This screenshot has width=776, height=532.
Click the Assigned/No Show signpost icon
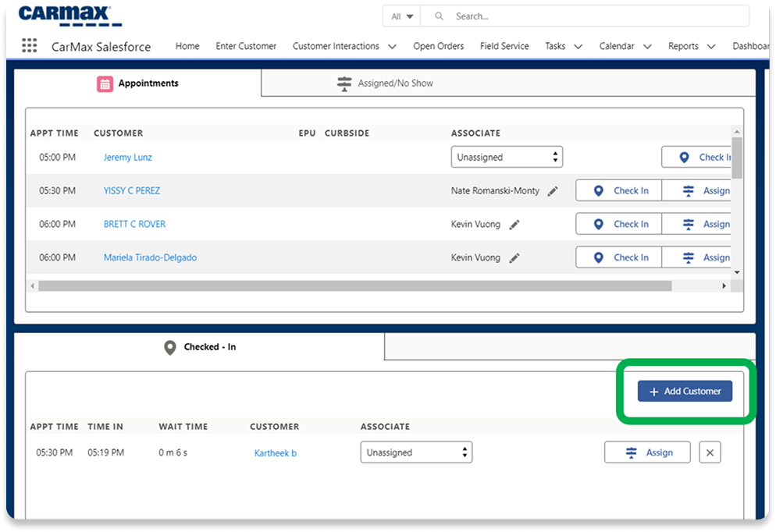point(344,83)
